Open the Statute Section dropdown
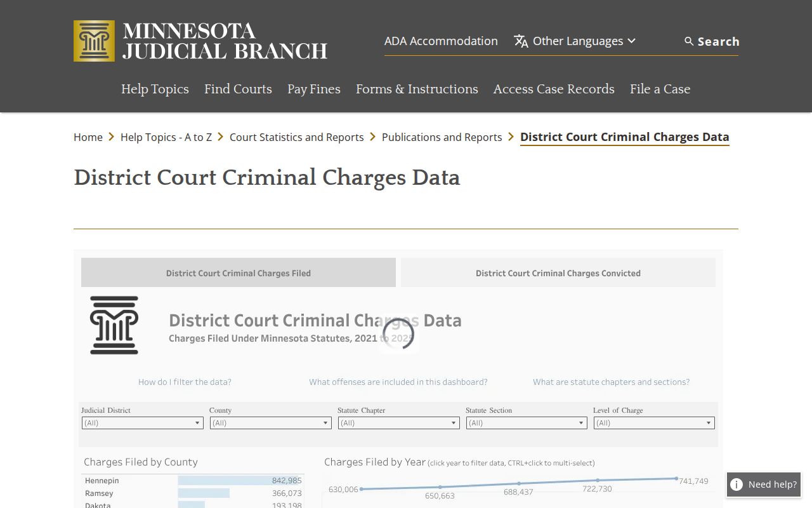The image size is (812, 508). click(x=527, y=423)
